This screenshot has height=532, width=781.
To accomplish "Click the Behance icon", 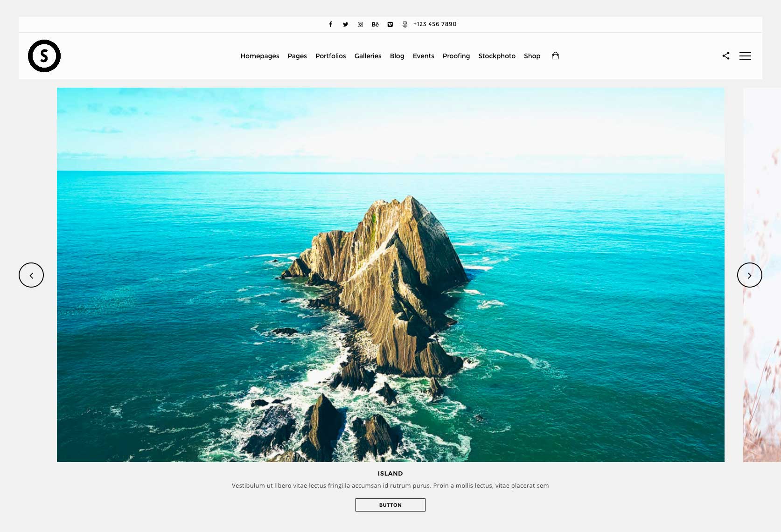I will [375, 24].
